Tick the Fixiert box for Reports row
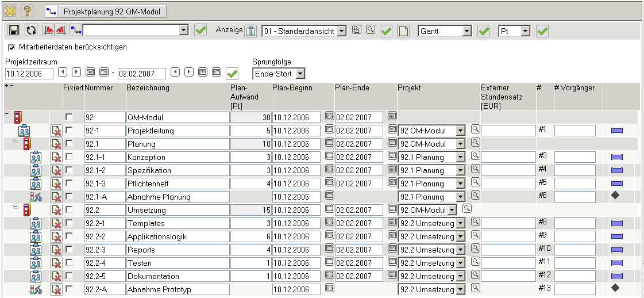 (x=69, y=250)
